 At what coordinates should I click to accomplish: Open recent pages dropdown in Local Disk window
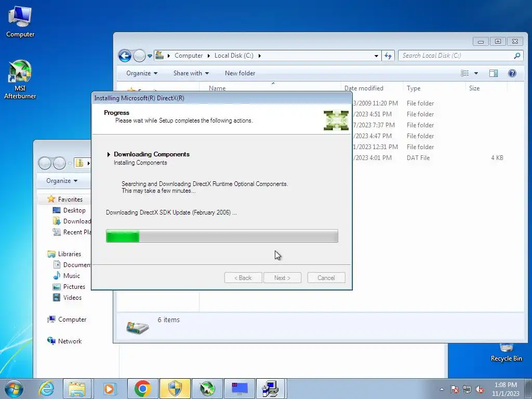click(x=150, y=56)
